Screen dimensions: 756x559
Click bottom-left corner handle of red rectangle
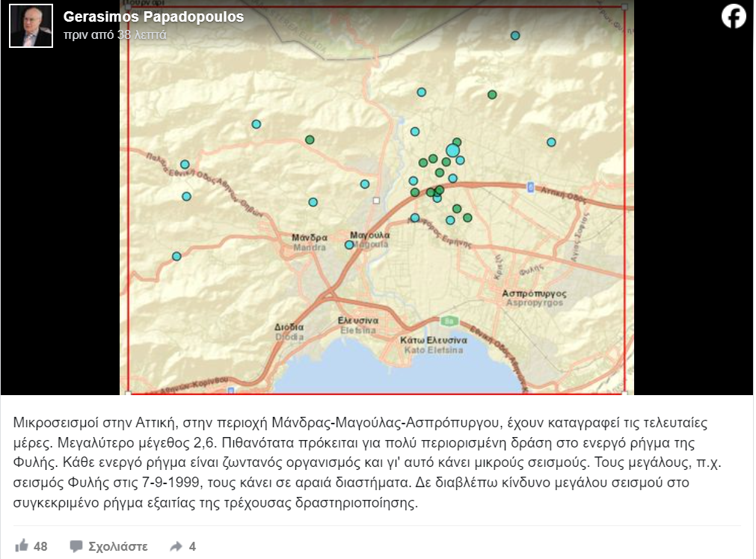tap(129, 392)
